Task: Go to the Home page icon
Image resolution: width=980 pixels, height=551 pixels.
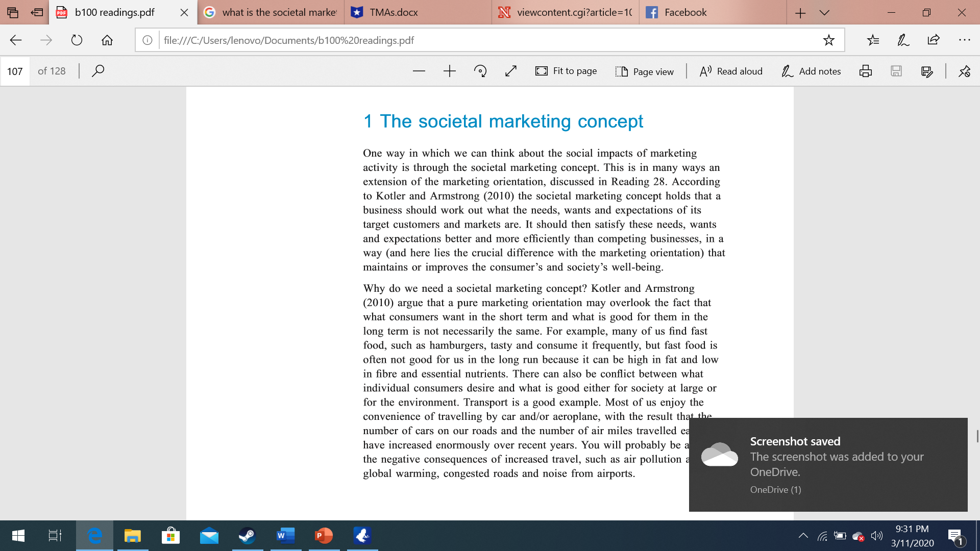Action: [107, 40]
